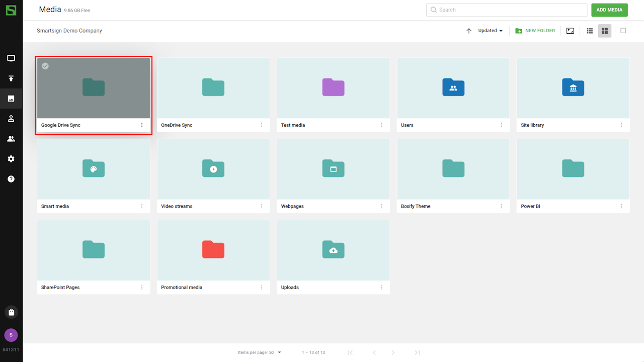Open the Power BI folder three-dot menu

[x=621, y=206]
